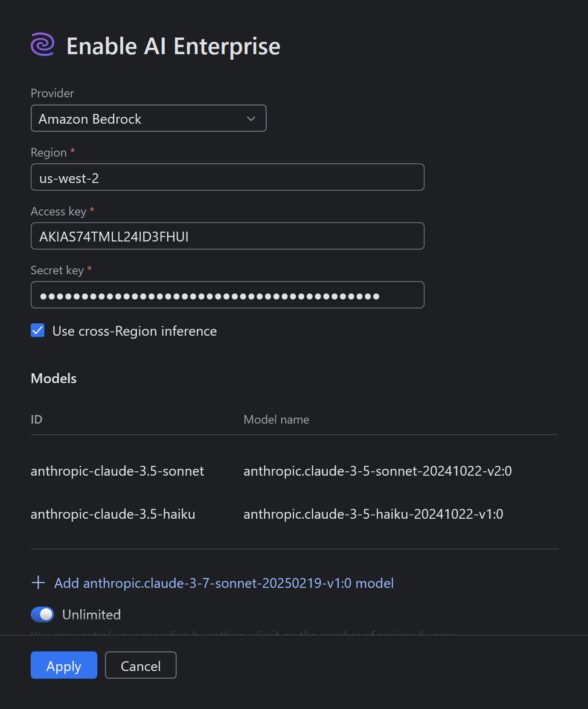The height and width of the screenshot is (709, 588).
Task: Click the us-west-2 Region field
Action: tap(227, 177)
